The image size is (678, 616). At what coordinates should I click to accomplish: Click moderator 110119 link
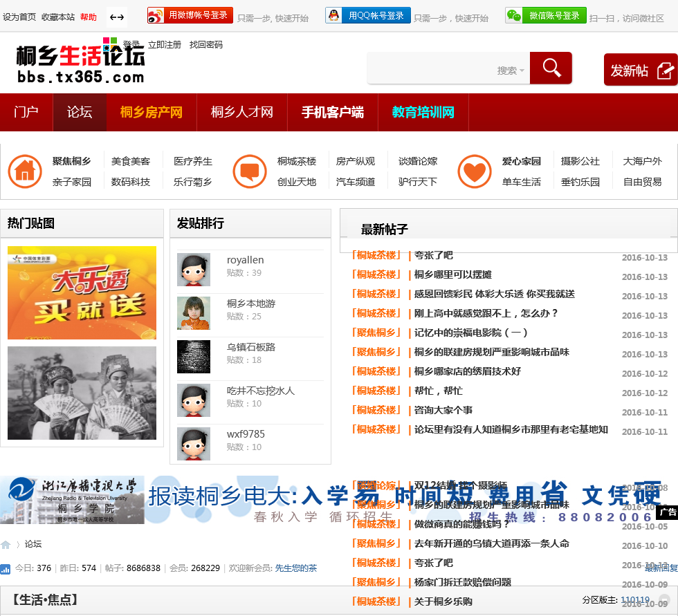pyautogui.click(x=635, y=600)
